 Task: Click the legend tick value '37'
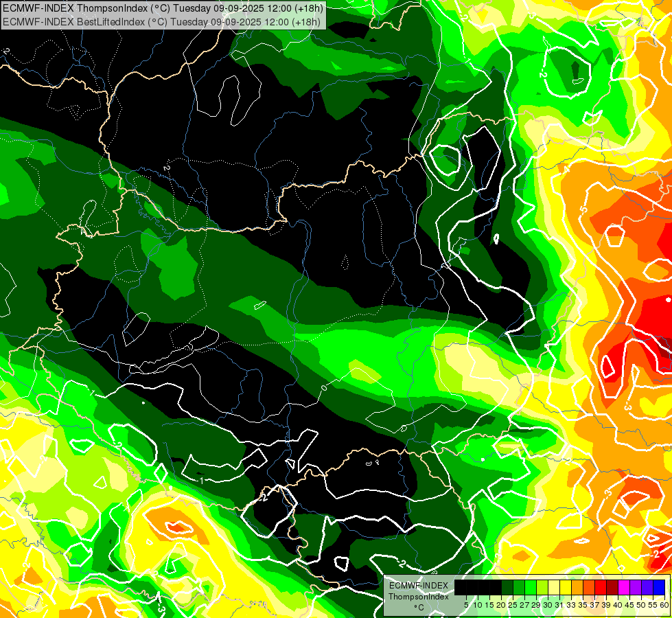coord(595,605)
